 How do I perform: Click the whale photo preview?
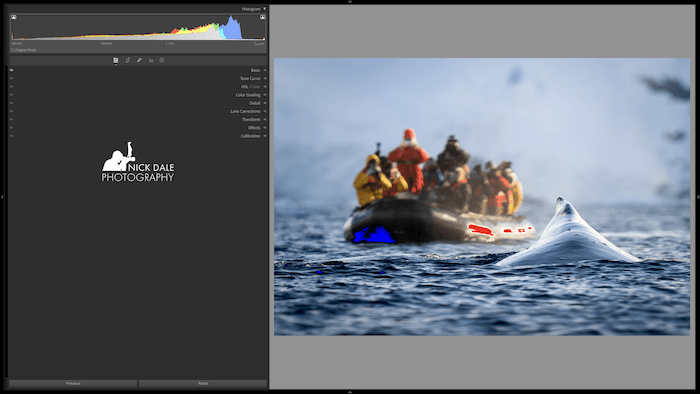482,196
